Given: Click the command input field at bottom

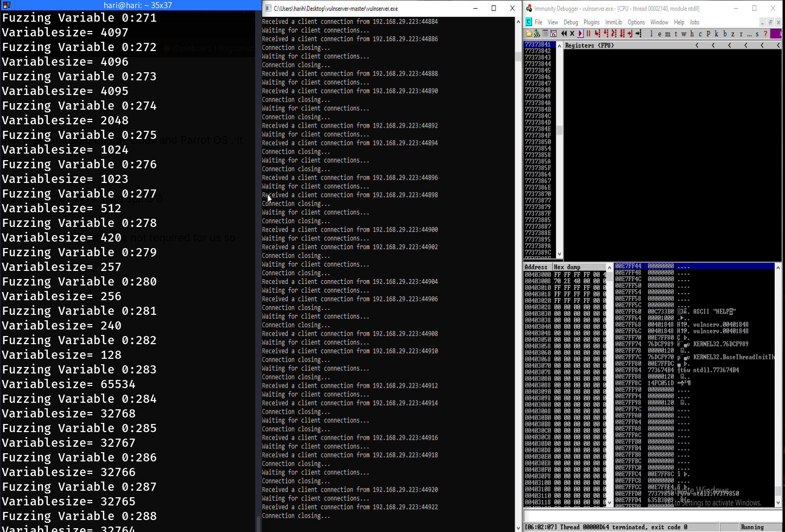Looking at the screenshot, I should 651,516.
